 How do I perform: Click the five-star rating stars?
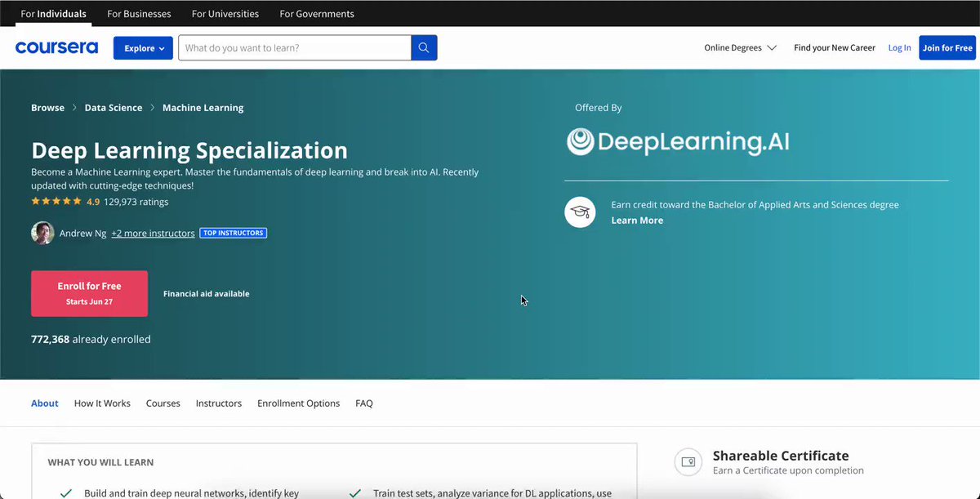[56, 202]
